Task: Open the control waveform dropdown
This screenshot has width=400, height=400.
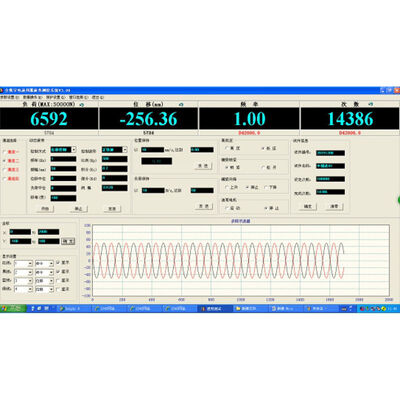Action: 125,150
